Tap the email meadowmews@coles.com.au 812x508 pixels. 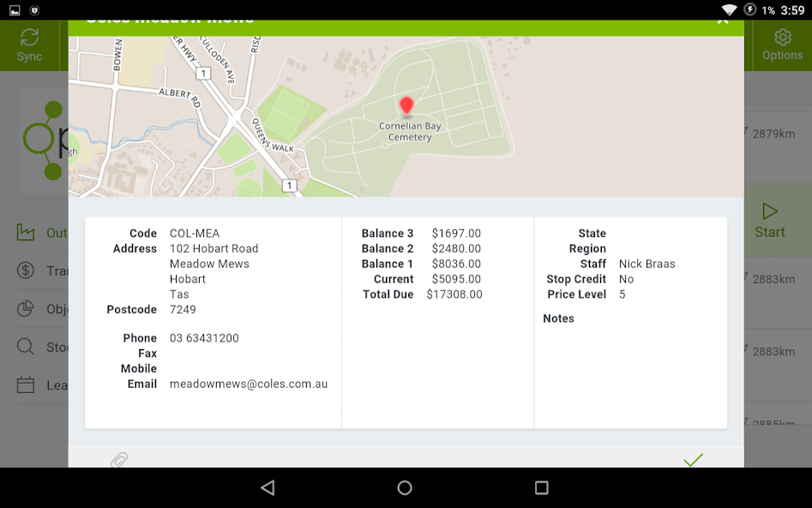point(249,384)
